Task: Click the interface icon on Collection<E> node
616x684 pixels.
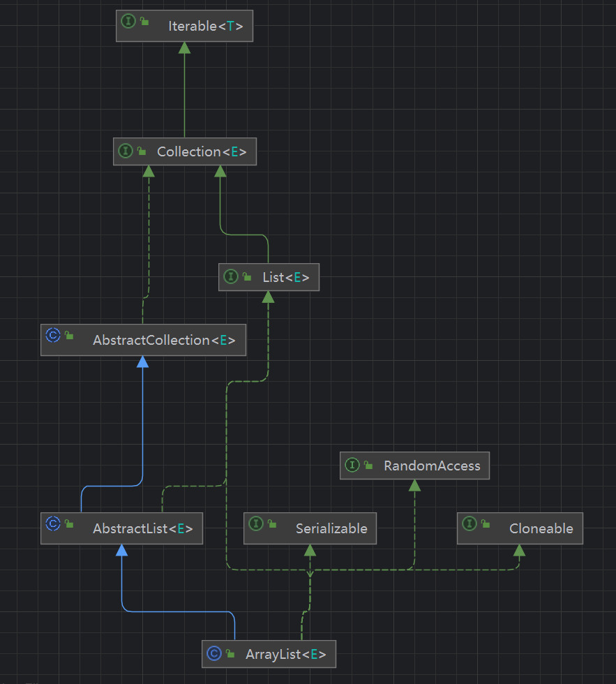Action: coord(126,151)
